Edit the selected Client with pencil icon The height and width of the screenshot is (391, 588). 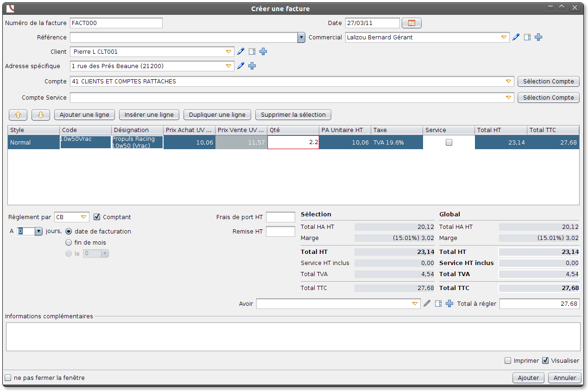coord(240,52)
